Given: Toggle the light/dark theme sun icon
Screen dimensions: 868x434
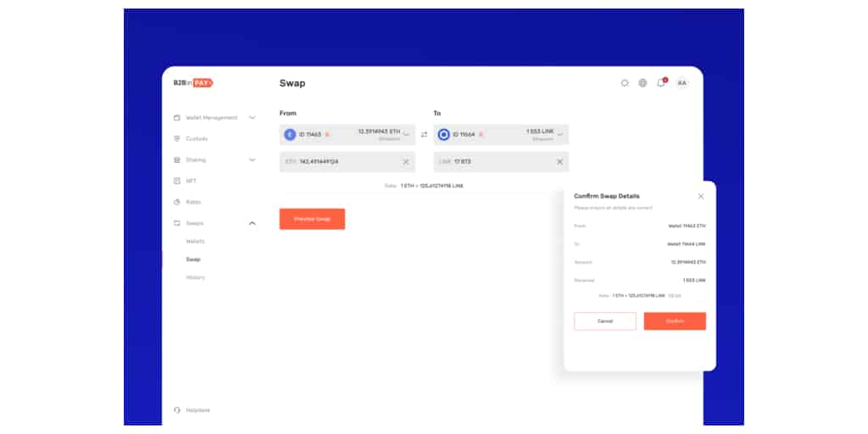Looking at the screenshot, I should pos(625,83).
